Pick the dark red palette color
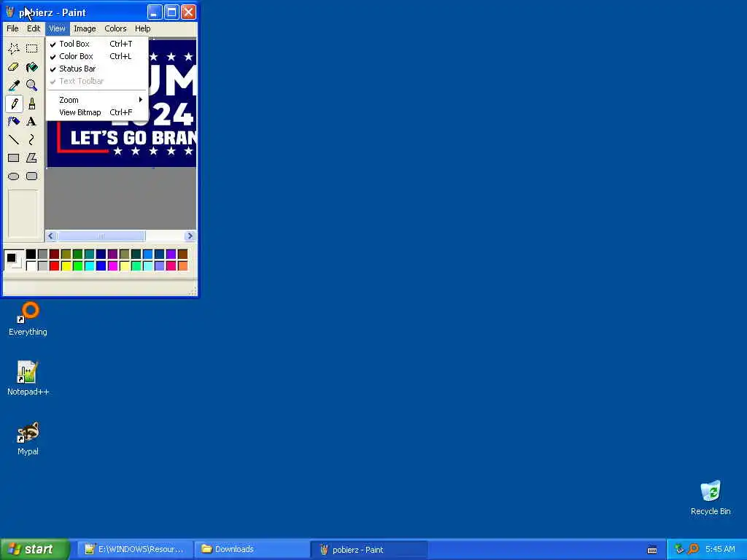Screen dimensions: 747x560 click(54, 254)
